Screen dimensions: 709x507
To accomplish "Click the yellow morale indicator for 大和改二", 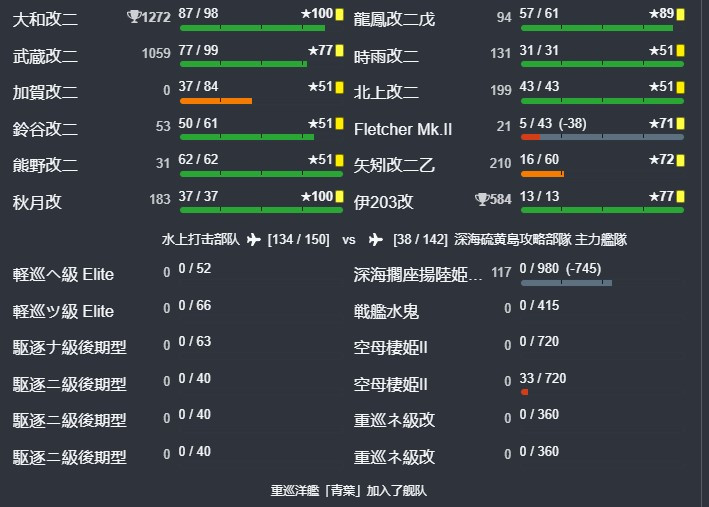I will tap(339, 14).
